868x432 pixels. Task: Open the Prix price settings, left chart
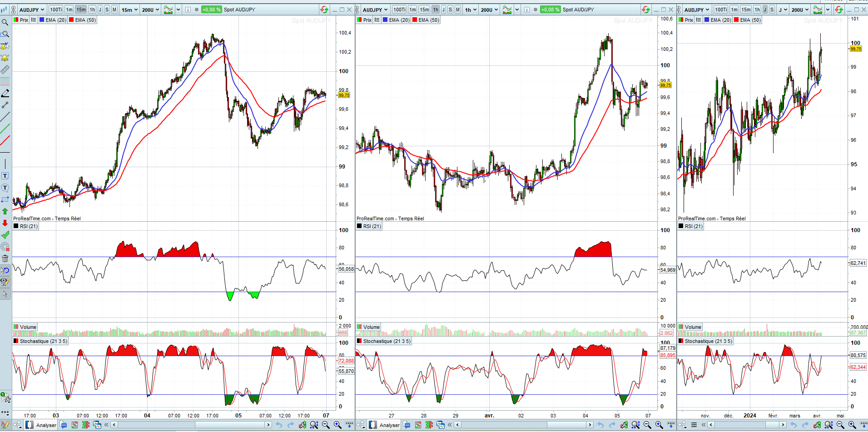click(21, 20)
